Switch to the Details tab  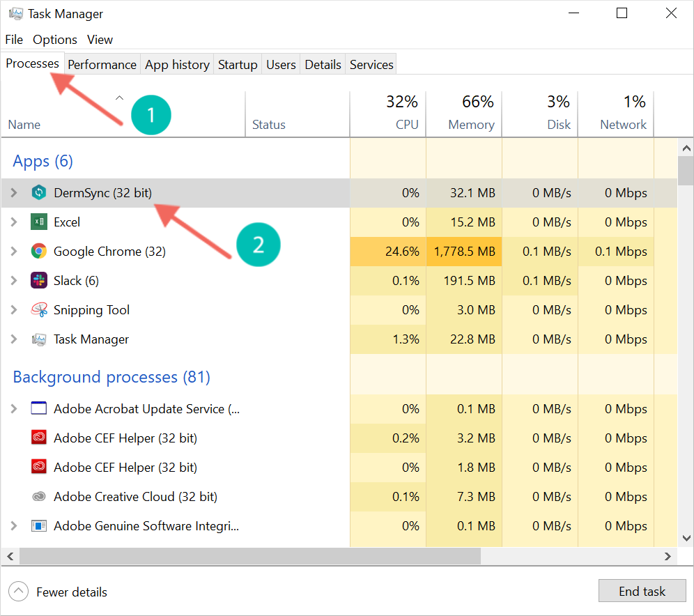323,65
